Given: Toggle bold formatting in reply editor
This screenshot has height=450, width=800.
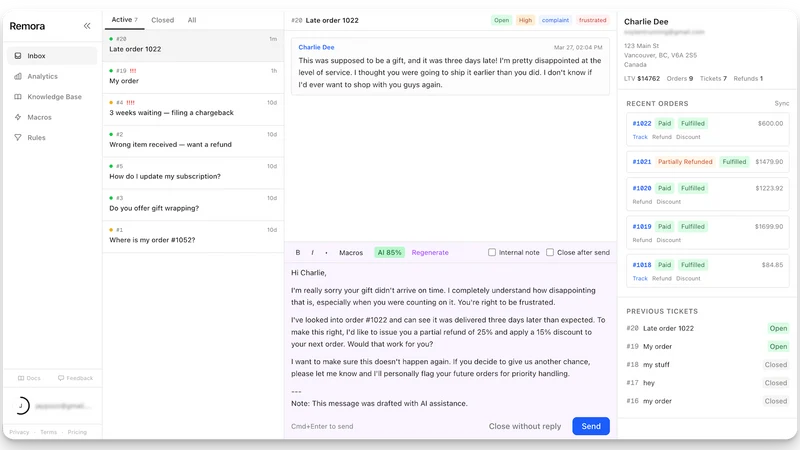Looking at the screenshot, I should click(298, 253).
